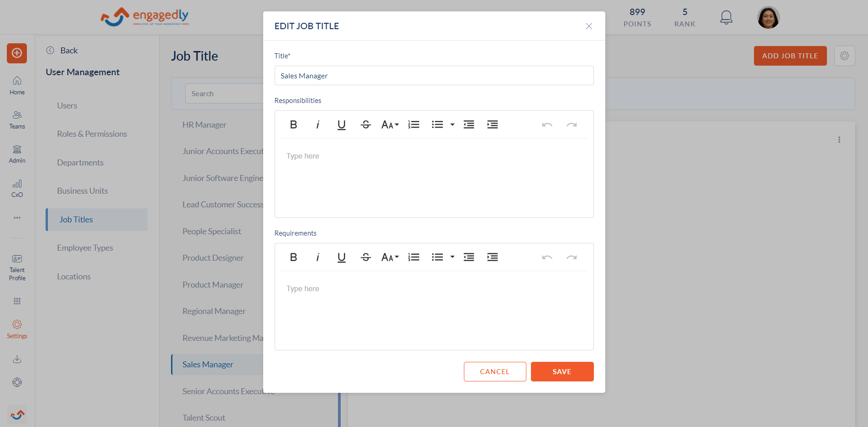Open Departments menu item
This screenshot has height=427, width=868.
(80, 162)
